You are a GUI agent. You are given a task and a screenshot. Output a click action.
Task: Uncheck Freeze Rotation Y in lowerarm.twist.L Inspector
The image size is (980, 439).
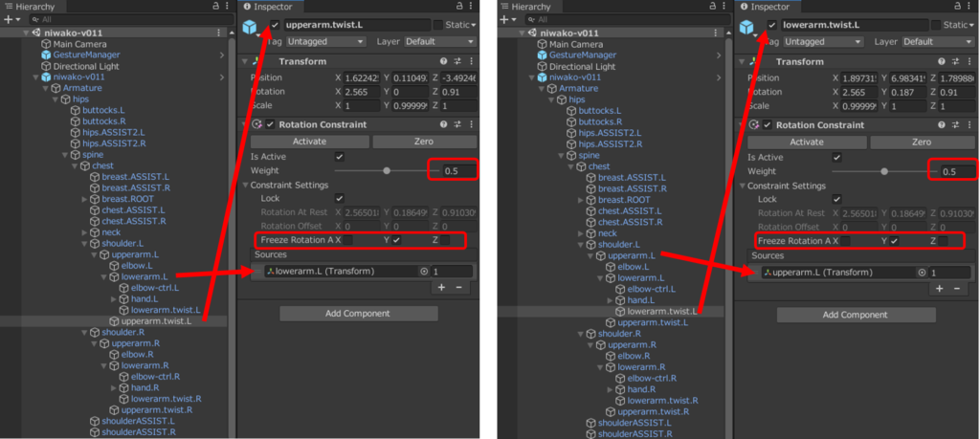click(894, 241)
